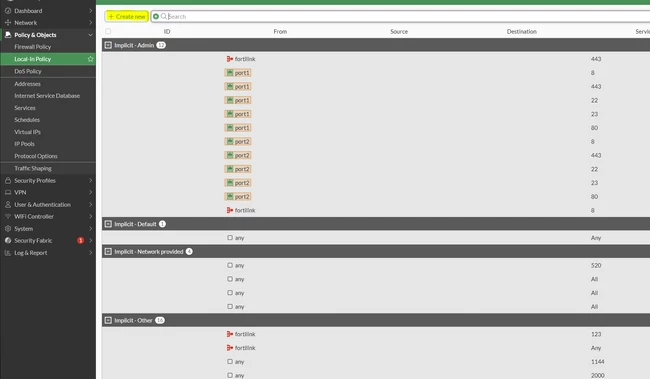Click the Dashboard gauge icon in sidebar
This screenshot has width=650, height=379.
[8, 11]
